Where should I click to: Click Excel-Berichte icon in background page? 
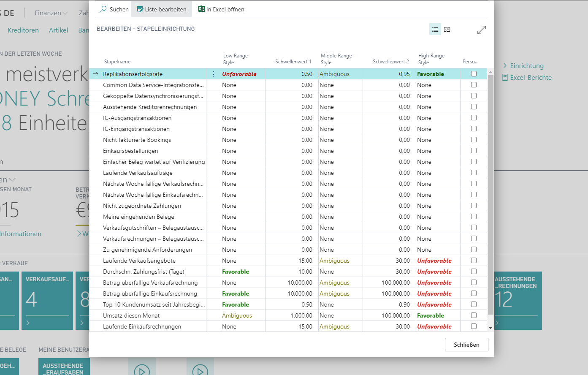coord(505,77)
